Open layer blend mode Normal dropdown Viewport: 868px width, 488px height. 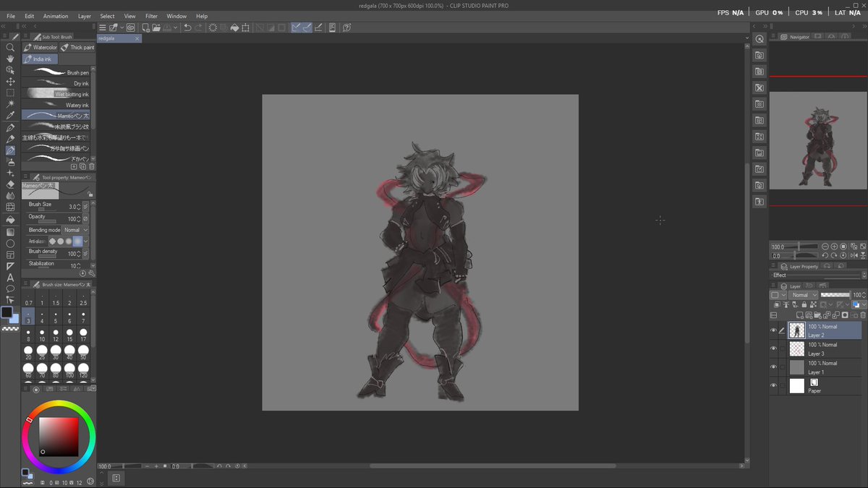point(804,295)
